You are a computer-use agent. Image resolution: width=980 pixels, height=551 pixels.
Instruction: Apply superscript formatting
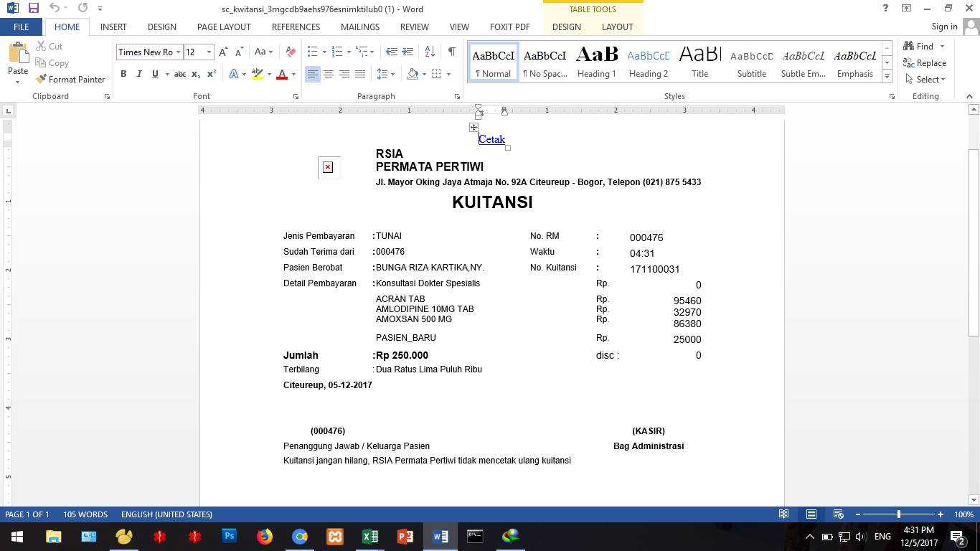coord(212,74)
